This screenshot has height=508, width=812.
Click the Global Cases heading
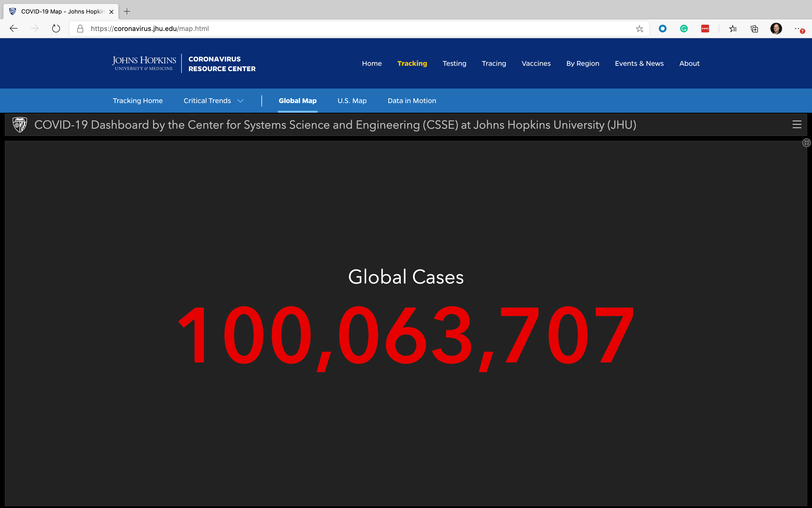click(406, 277)
